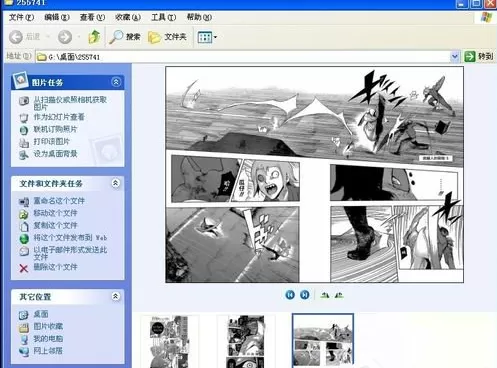
Task: Click the Go (转到) button
Action: click(478, 56)
